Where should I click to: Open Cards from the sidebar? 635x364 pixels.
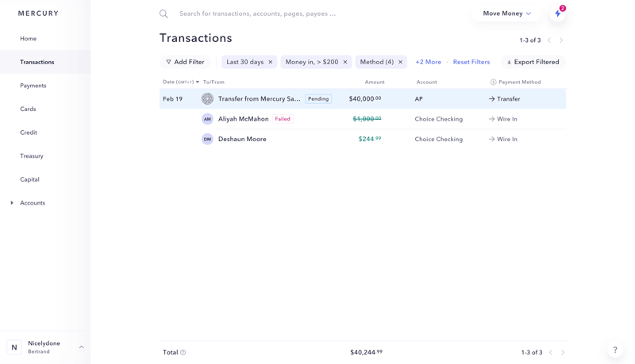[28, 109]
